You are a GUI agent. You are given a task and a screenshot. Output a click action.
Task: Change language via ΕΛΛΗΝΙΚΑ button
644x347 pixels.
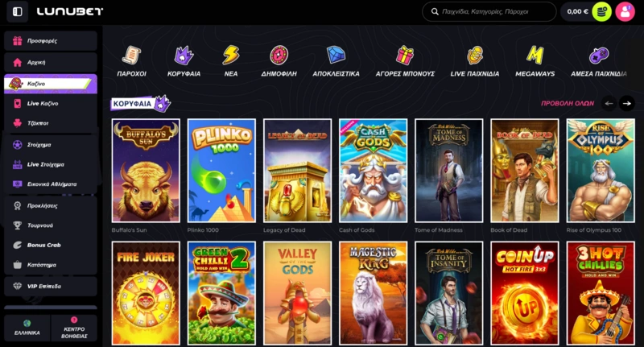coord(27,328)
